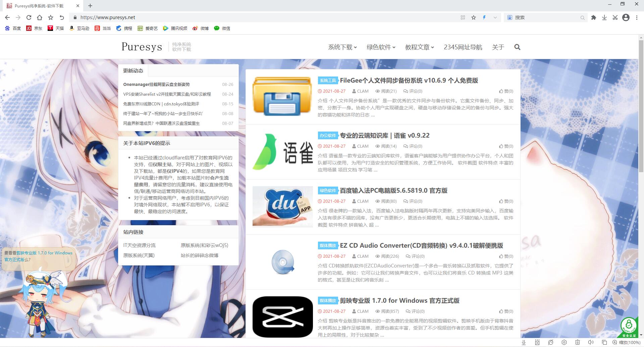Close the Puresys tab
Screen dimensions: 644x347
pyautogui.click(x=78, y=6)
